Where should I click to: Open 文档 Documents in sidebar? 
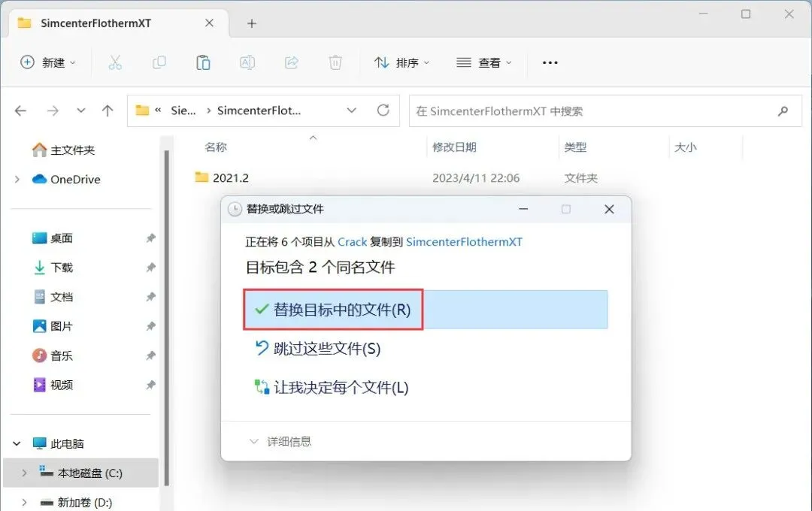pyautogui.click(x=53, y=297)
